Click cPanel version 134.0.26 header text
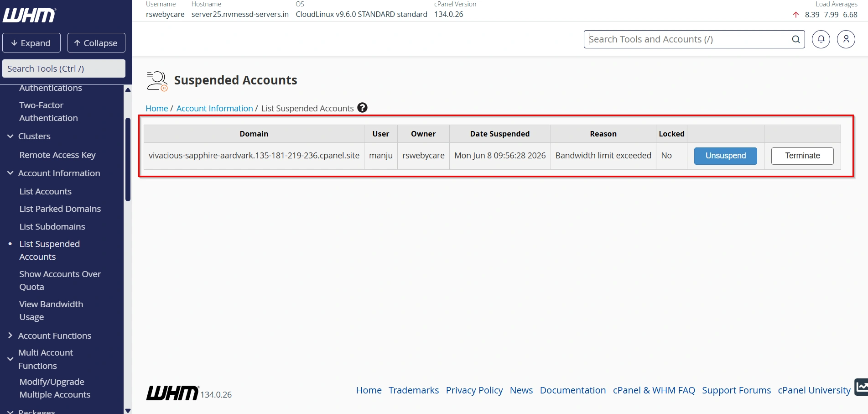 pyautogui.click(x=448, y=14)
